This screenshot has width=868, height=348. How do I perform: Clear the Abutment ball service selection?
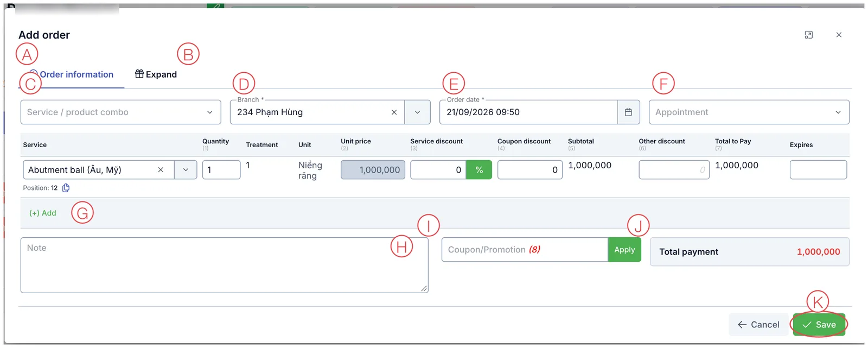pos(161,170)
